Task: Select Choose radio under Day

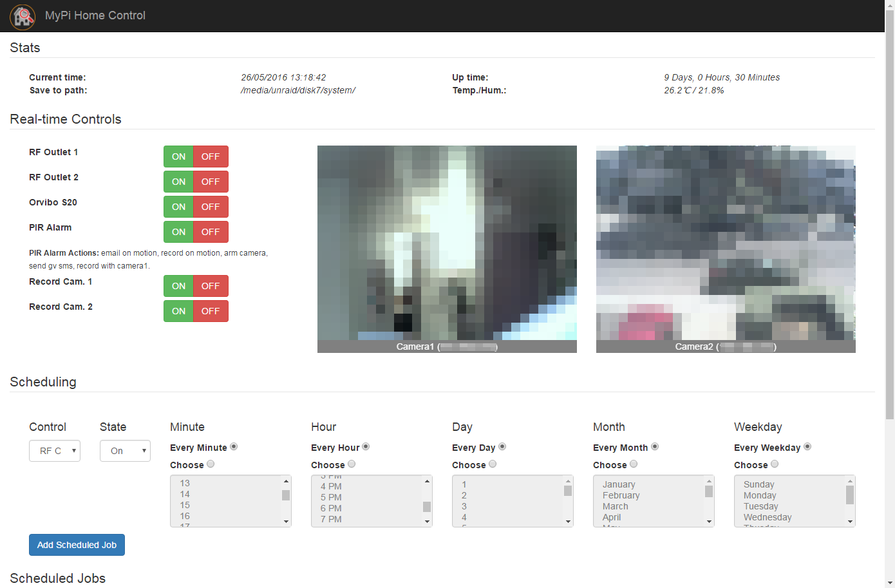Action: pos(493,464)
